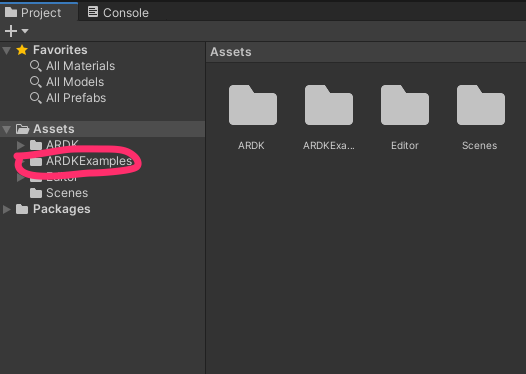Click the ARDK folder thumbnail in grid
This screenshot has height=374, width=526.
click(x=253, y=105)
